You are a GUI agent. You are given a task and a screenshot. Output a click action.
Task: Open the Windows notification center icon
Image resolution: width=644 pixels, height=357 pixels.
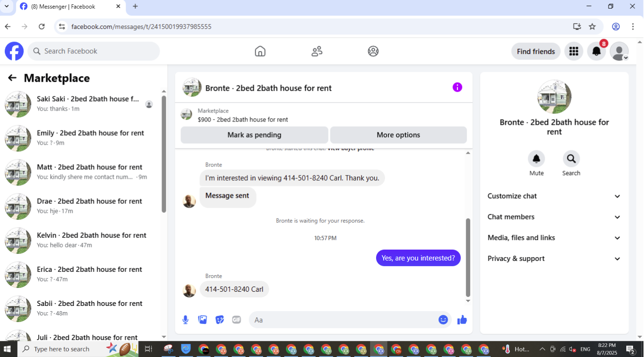coord(631,349)
